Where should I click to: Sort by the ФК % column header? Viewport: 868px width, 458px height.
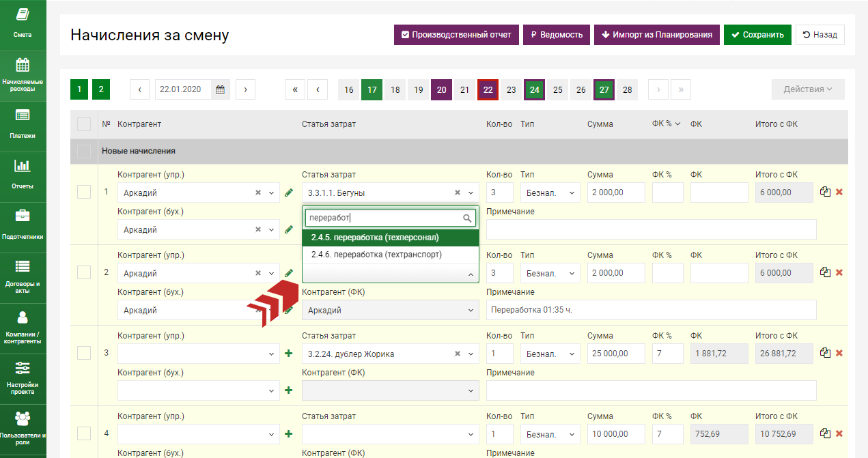667,124
